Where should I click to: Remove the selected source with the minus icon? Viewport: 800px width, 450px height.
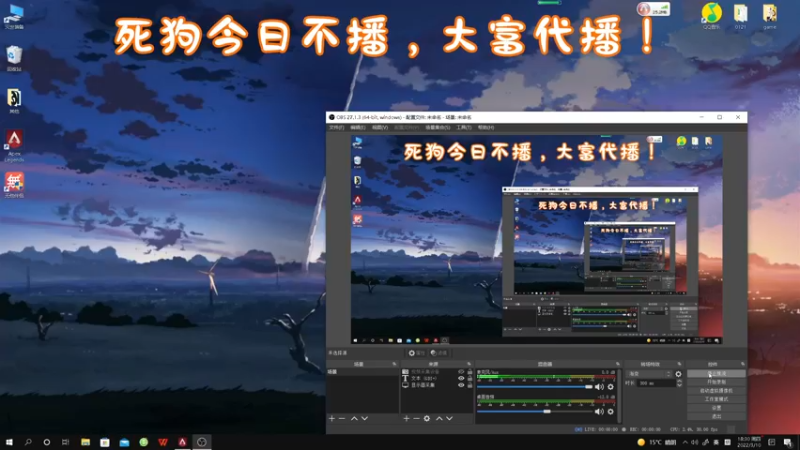click(416, 418)
